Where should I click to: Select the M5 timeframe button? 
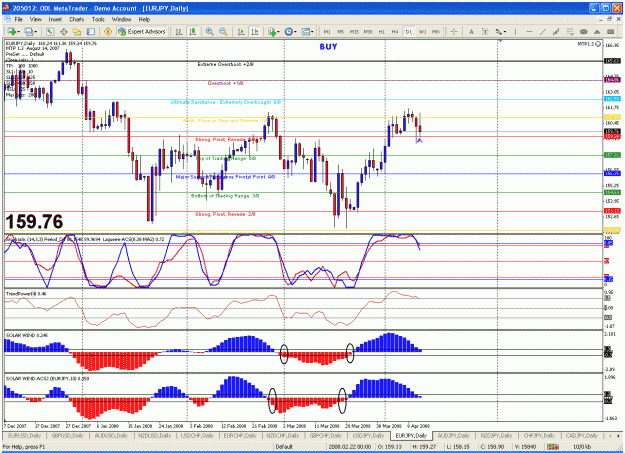click(340, 32)
